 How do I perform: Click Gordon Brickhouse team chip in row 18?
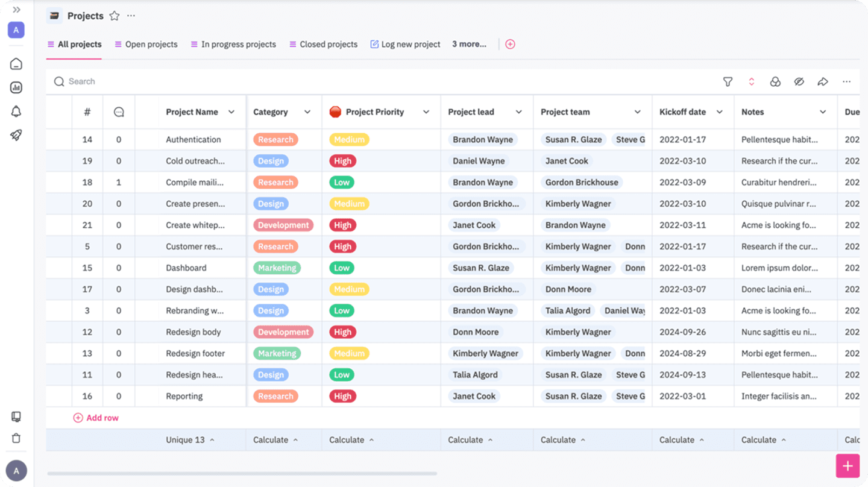pyautogui.click(x=582, y=183)
